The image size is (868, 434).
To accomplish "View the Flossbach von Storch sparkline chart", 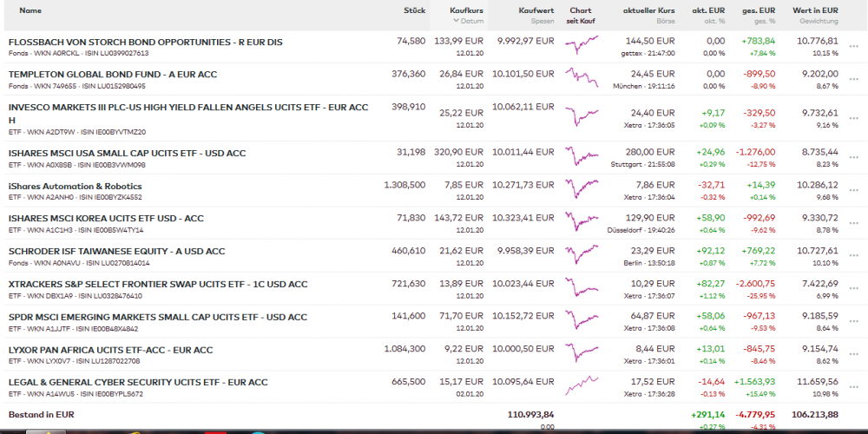I will (x=581, y=47).
